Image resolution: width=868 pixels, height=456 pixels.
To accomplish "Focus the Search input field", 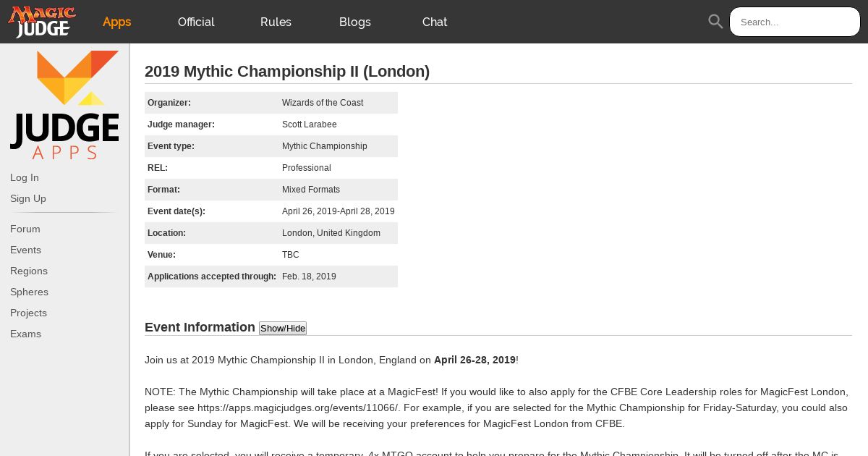I will (x=794, y=22).
